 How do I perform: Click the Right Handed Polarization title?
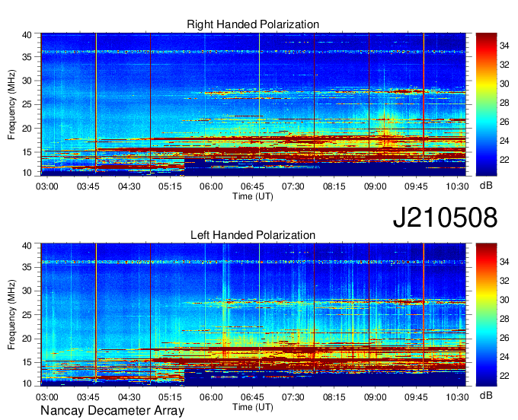253,24
